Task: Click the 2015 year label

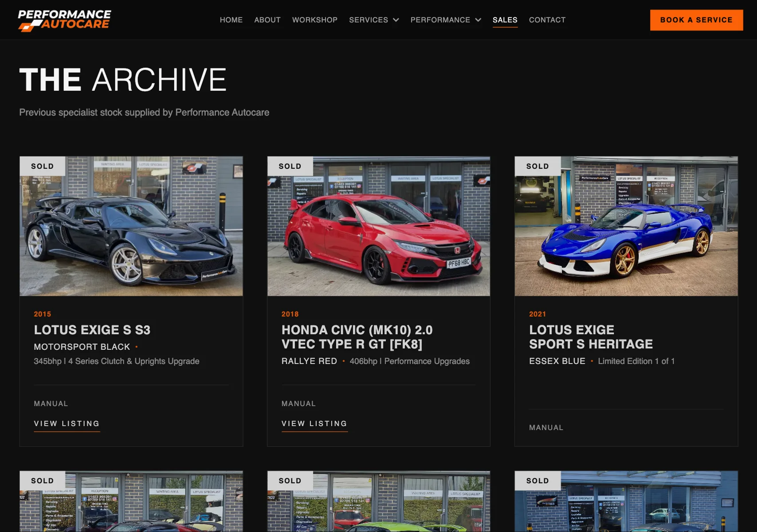Action: (43, 314)
